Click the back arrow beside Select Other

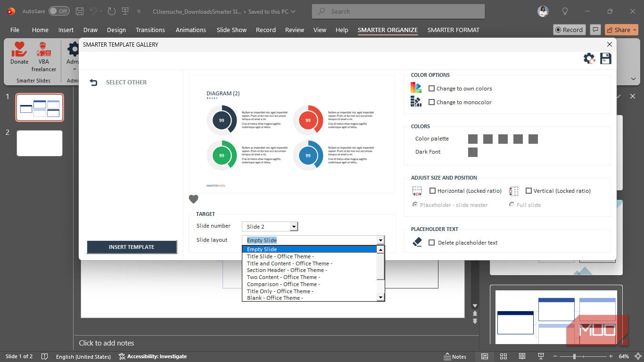93,82
